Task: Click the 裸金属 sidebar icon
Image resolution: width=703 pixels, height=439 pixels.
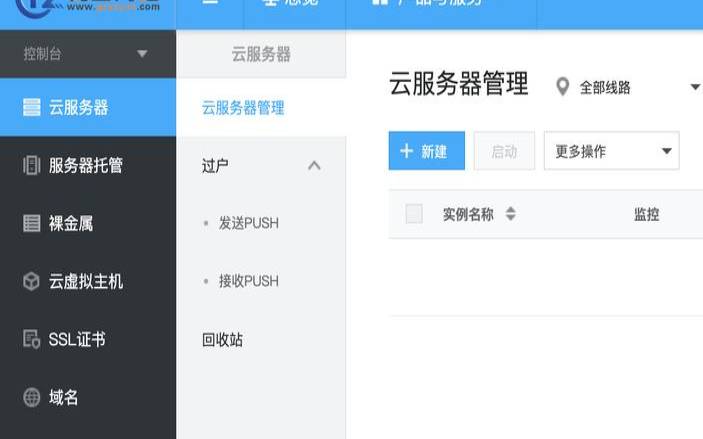Action: pyautogui.click(x=31, y=223)
